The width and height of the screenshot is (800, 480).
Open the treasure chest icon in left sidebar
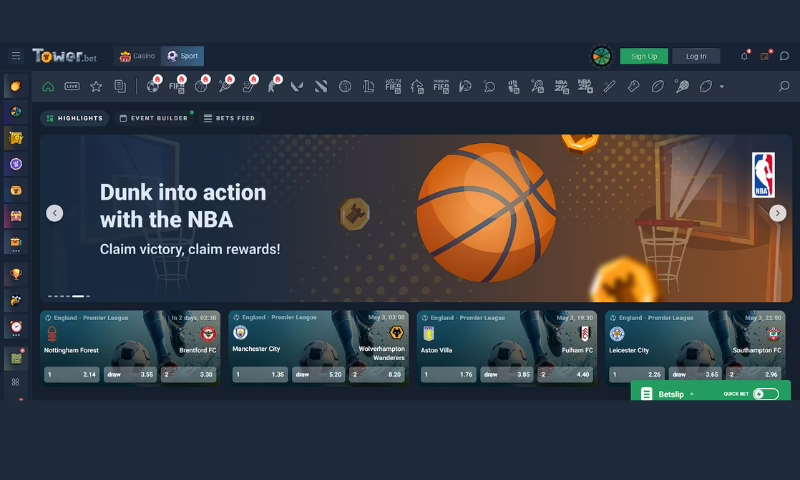(x=16, y=216)
